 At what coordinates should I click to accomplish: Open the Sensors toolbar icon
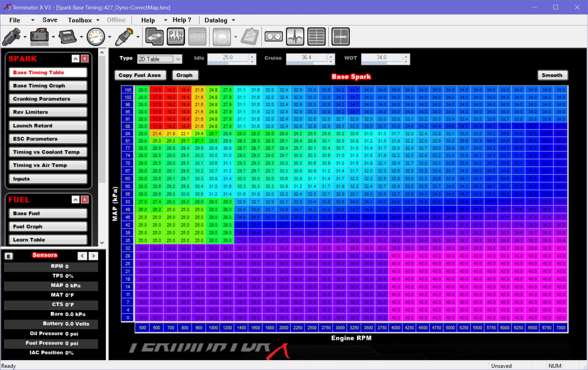point(39,37)
